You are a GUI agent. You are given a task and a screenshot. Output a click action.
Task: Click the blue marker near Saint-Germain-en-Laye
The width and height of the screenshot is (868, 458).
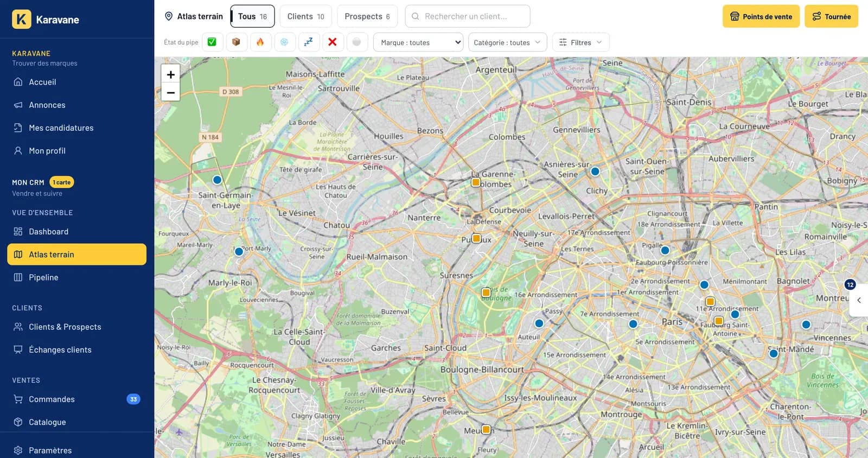[217, 180]
